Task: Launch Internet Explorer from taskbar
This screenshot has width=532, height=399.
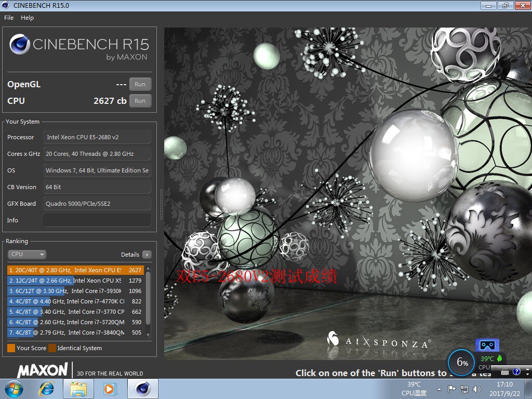Action: (x=46, y=389)
